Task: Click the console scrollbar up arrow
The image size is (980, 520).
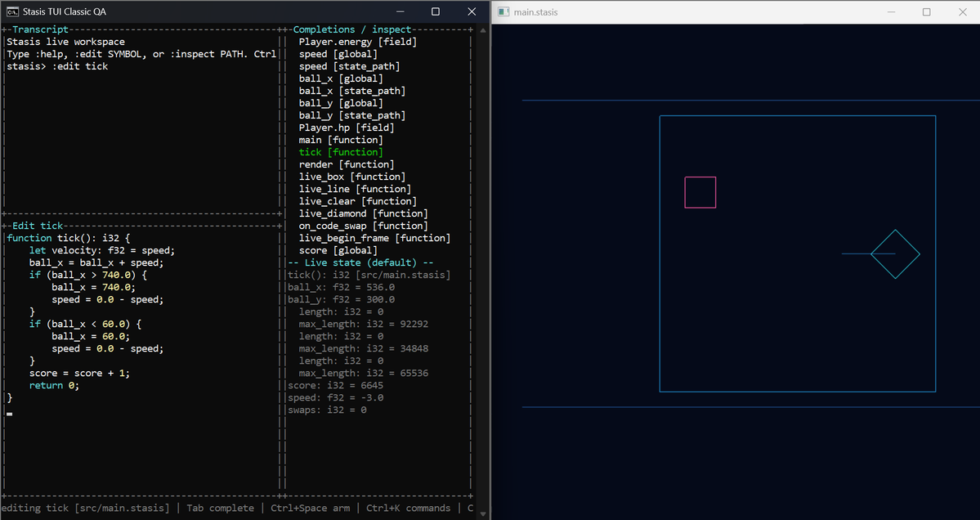Action: (483, 29)
